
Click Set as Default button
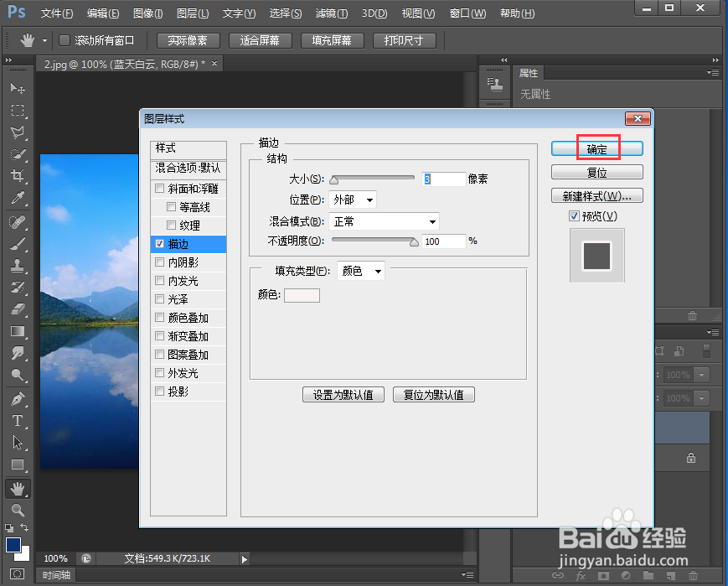343,395
